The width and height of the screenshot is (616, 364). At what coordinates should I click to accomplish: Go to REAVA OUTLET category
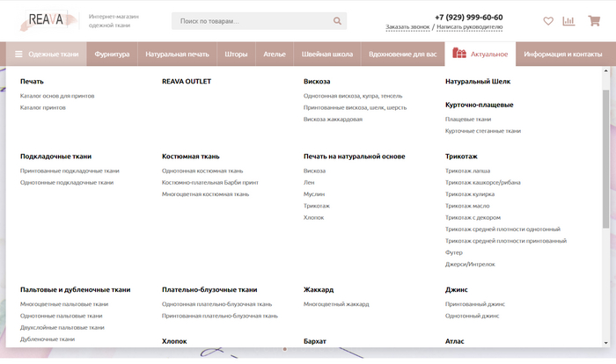pos(187,82)
